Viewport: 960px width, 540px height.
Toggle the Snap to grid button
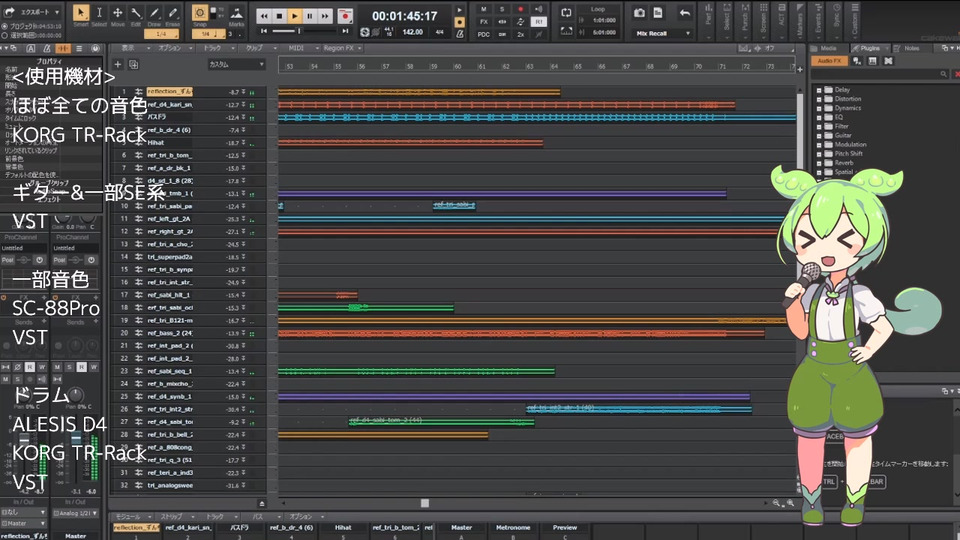[x=200, y=13]
